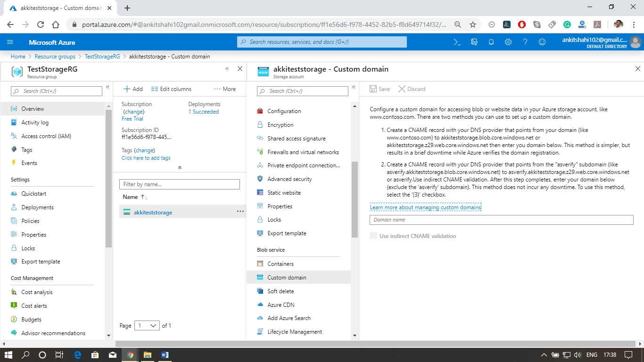644x362 pixels.
Task: Open the help question mark icon
Action: click(525, 42)
